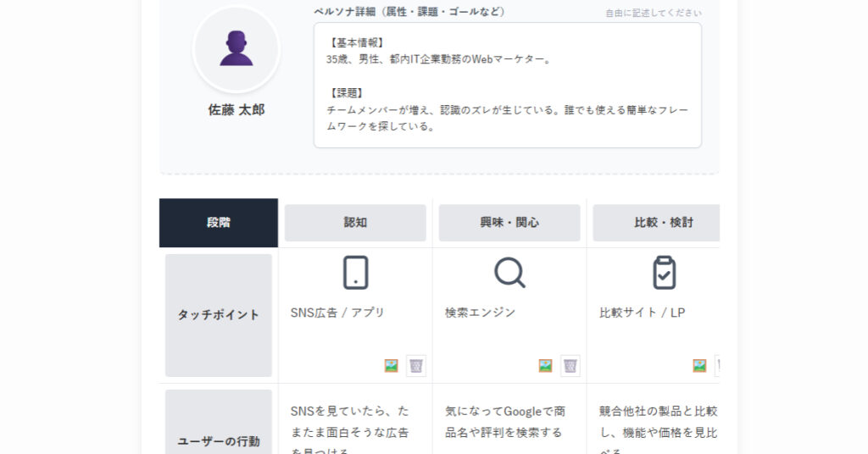This screenshot has width=868, height=454.
Task: Click image icon in 検索エンジン cell
Action: click(545, 366)
